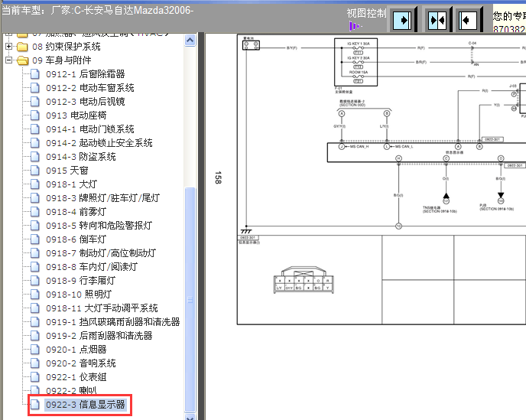Click page icon beside 0915 天窗
This screenshot has width=526, height=420.
coord(35,171)
